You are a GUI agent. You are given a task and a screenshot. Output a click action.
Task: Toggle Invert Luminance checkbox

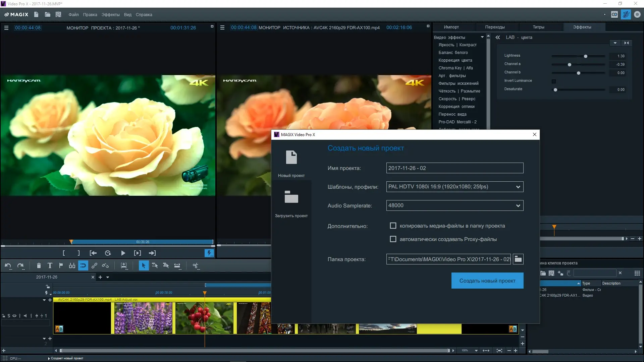554,81
